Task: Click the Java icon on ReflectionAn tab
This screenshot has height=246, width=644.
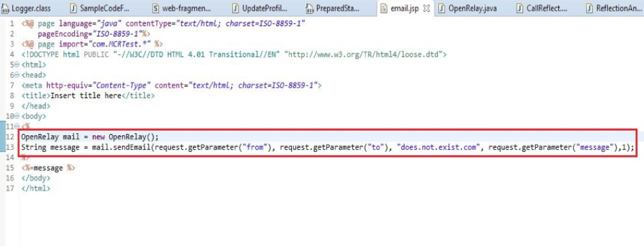Action: (x=589, y=8)
